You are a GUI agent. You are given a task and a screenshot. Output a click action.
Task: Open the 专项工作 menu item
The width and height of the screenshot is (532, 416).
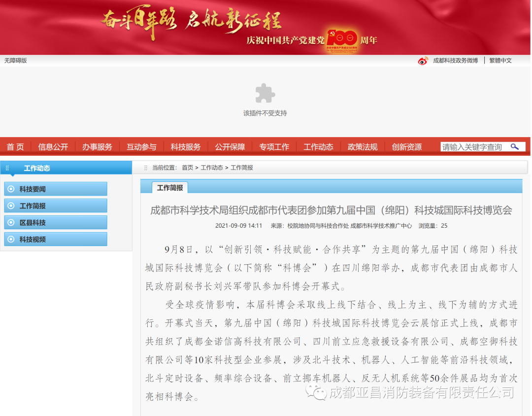(x=274, y=146)
